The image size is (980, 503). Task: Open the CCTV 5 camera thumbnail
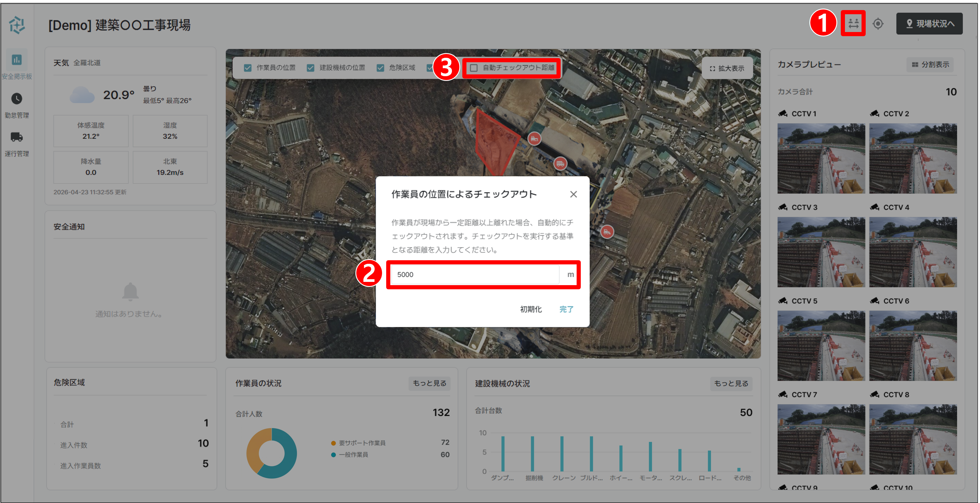click(x=821, y=346)
